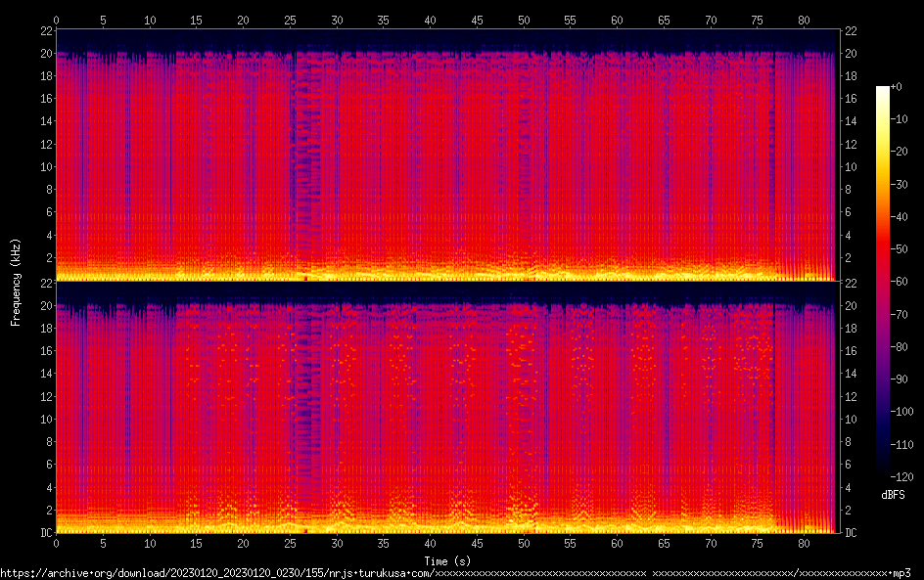924x580 pixels.
Task: Click the 0 tick on the top time axis
Action: point(56,20)
